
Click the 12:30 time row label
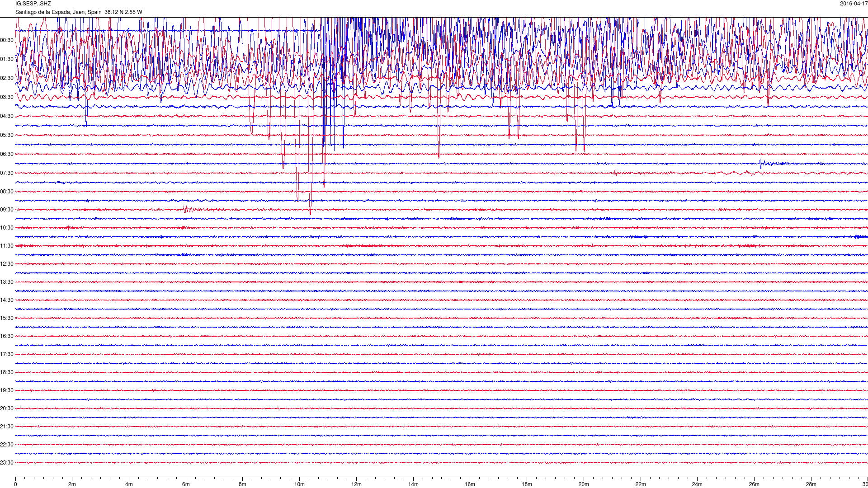click(7, 264)
